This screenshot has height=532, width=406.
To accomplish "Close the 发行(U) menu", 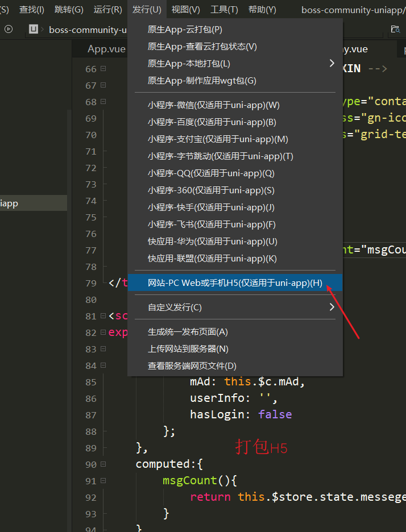I will pyautogui.click(x=147, y=10).
